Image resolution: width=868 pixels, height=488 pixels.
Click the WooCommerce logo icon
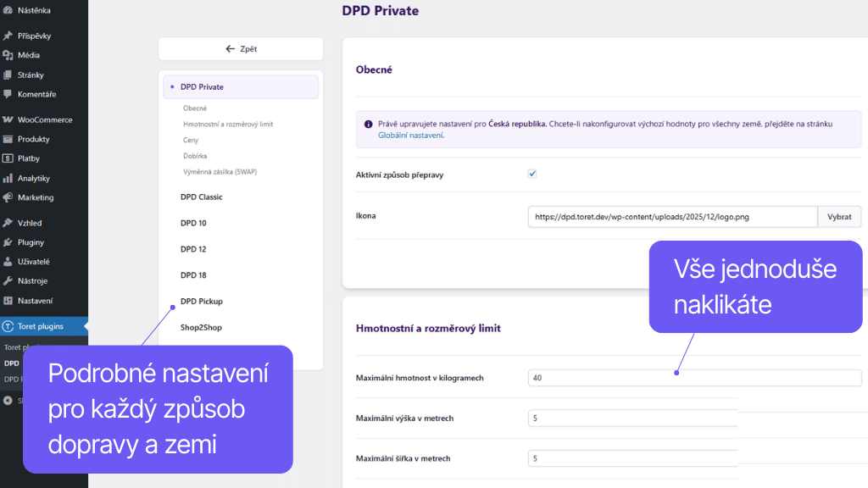(8, 119)
